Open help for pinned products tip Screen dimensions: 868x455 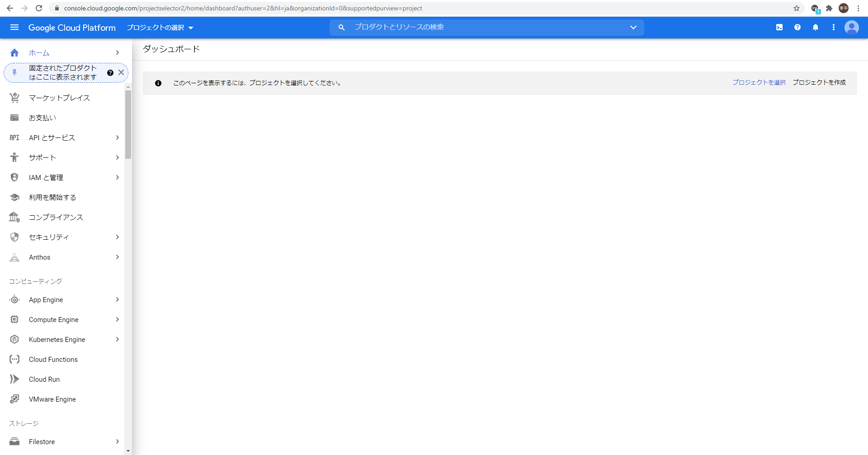click(x=110, y=73)
